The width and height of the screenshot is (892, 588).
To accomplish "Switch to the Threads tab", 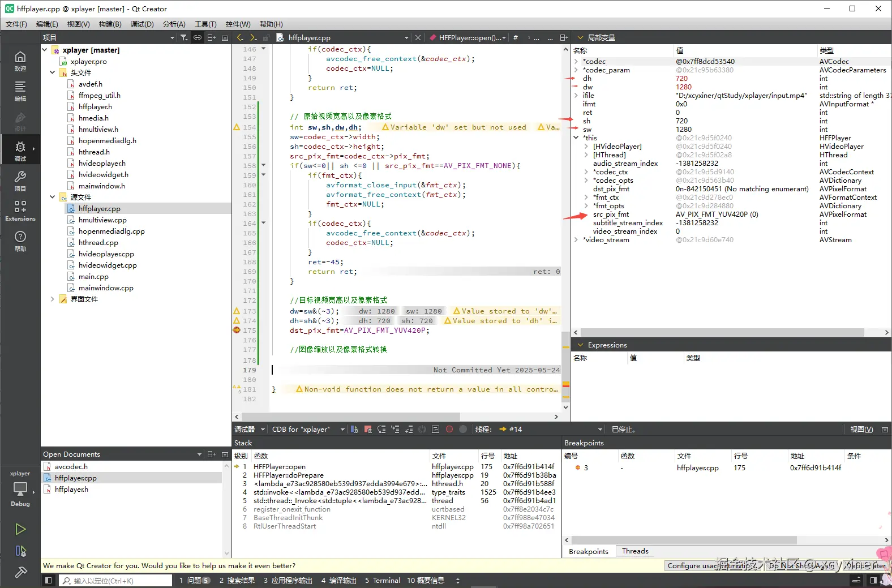I will (635, 551).
